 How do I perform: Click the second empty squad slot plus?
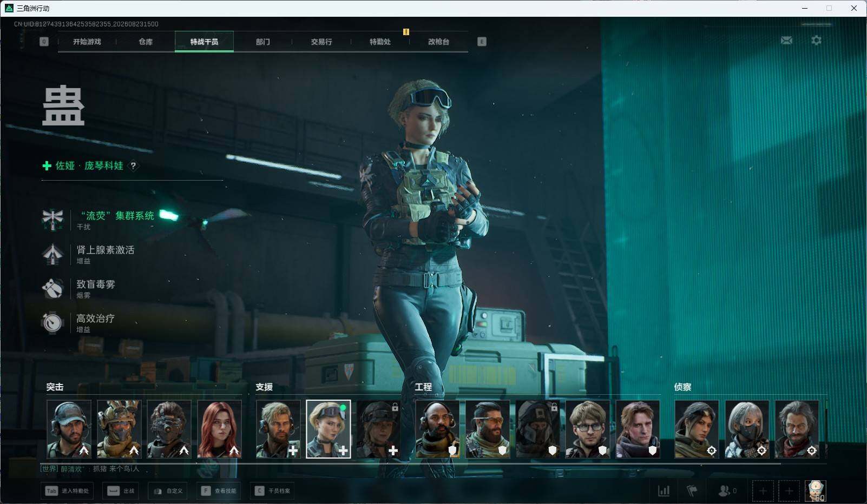click(x=789, y=491)
